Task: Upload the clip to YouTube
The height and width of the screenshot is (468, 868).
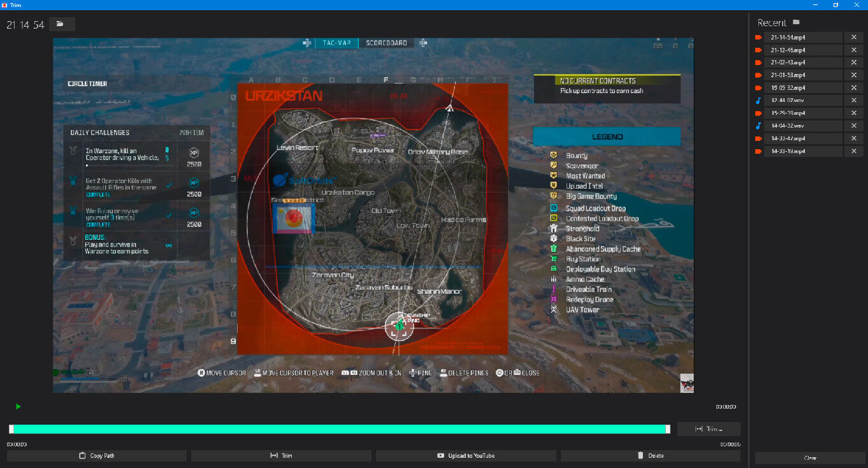Action: pos(466,456)
